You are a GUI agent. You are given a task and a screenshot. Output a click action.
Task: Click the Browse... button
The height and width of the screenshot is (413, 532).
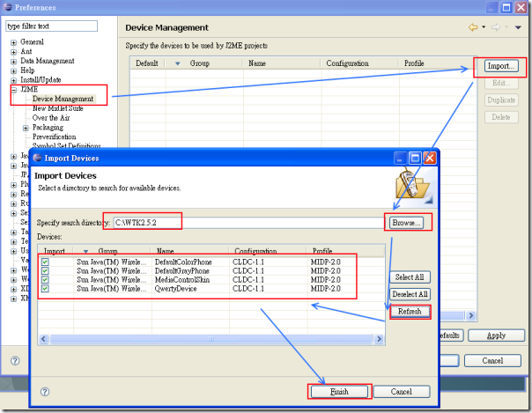(x=406, y=223)
